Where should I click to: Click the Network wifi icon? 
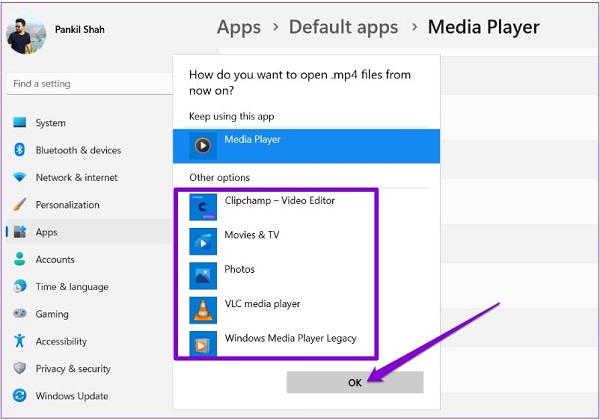[x=20, y=177]
